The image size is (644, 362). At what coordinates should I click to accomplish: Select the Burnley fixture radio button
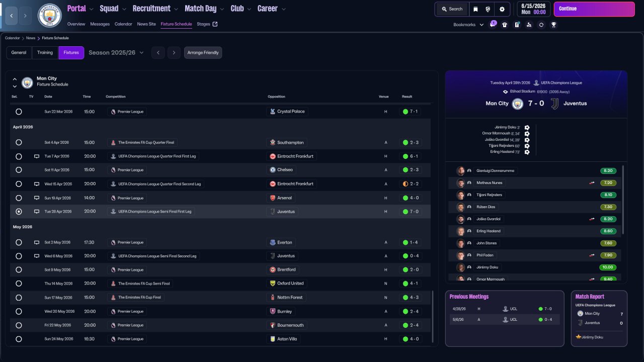point(19,312)
